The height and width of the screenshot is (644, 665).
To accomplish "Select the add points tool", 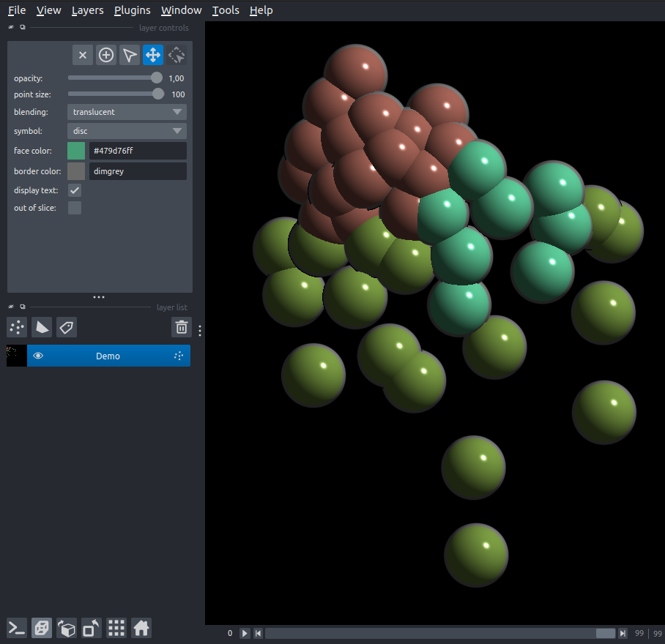I will [x=105, y=55].
